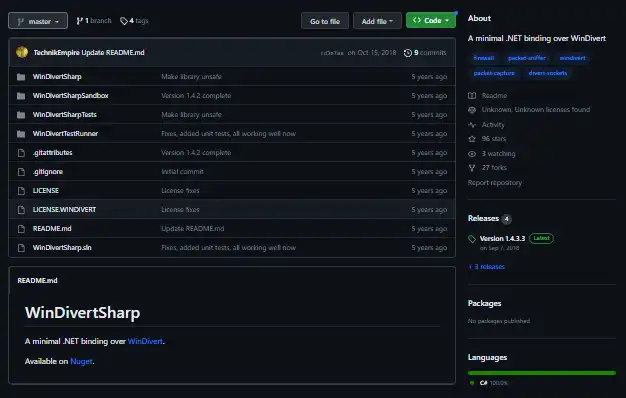626x398 pixels.
Task: View Unknown licenses found link
Action: 536,110
